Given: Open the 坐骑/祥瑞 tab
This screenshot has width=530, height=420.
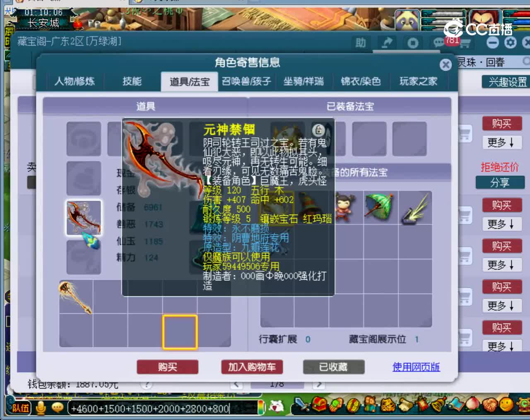Looking at the screenshot, I should (304, 81).
